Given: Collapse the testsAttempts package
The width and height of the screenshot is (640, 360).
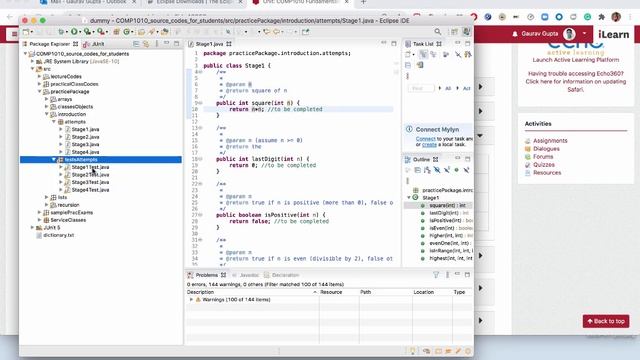Looking at the screenshot, I should pyautogui.click(x=53, y=160).
